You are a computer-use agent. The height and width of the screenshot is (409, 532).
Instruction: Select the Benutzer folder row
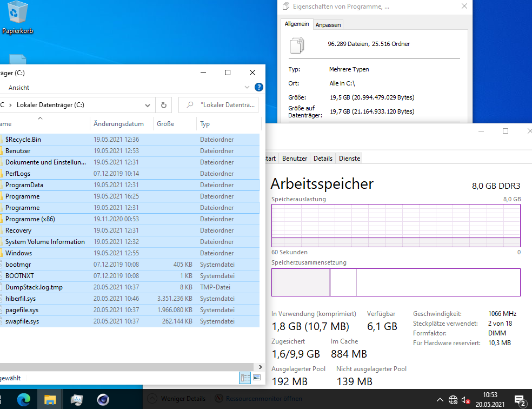(130, 151)
